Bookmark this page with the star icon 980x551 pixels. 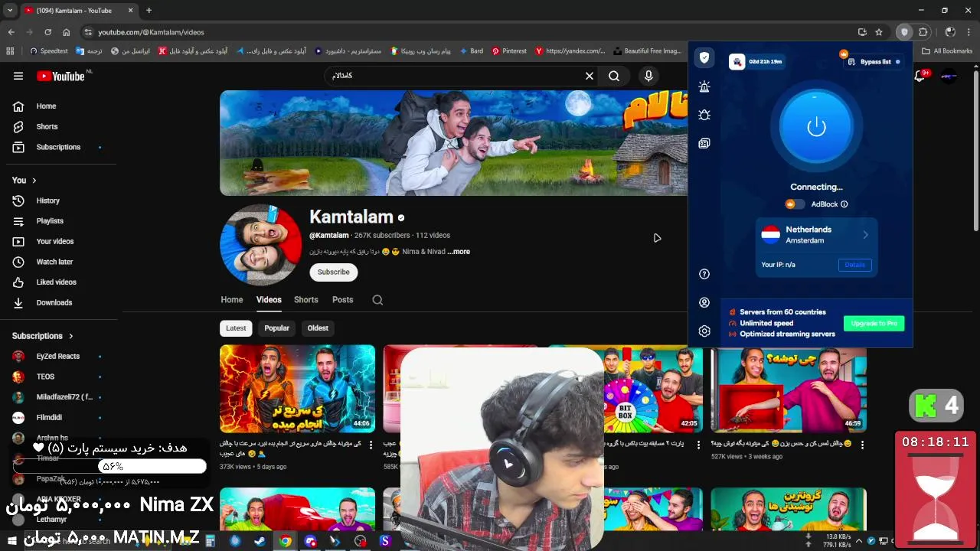pyautogui.click(x=879, y=32)
